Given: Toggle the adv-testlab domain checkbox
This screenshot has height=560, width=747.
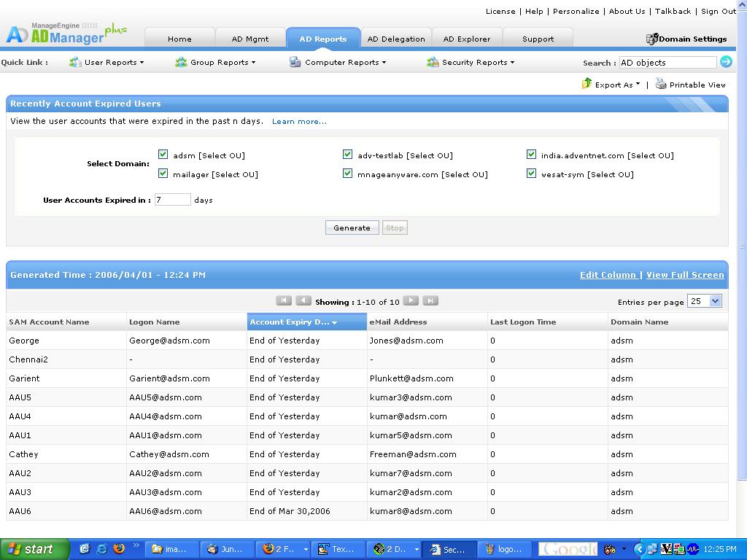Looking at the screenshot, I should pyautogui.click(x=348, y=155).
